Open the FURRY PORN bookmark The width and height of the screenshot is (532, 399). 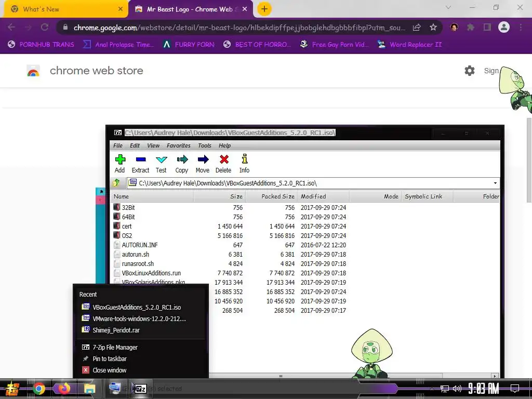[189, 45]
